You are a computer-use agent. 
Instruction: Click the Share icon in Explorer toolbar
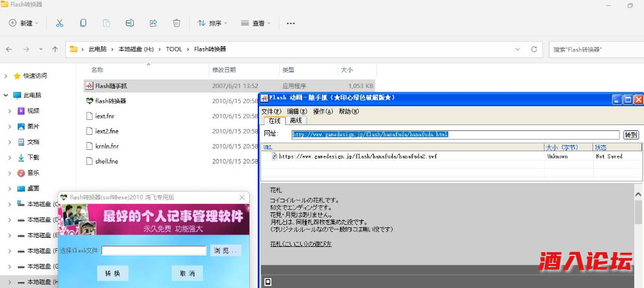click(x=153, y=23)
